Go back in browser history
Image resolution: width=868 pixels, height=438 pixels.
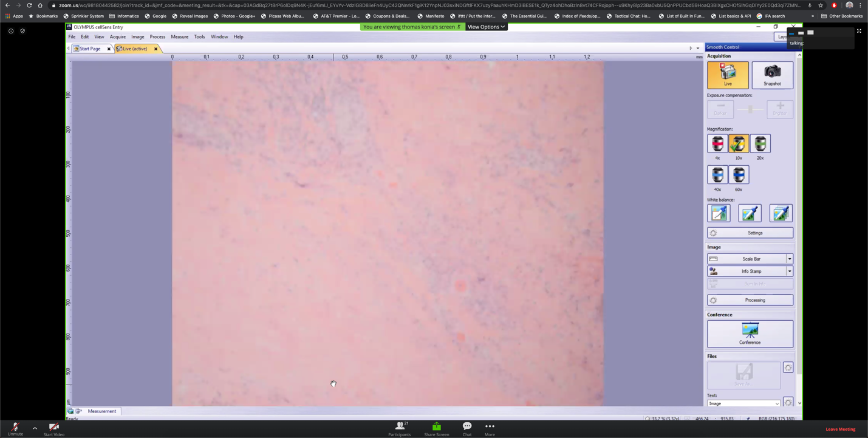7,5
